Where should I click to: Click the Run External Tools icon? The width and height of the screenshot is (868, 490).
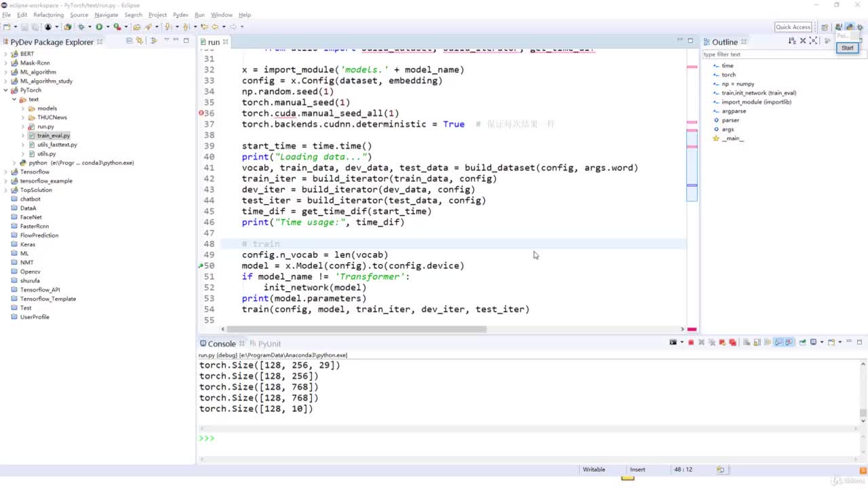(x=117, y=27)
